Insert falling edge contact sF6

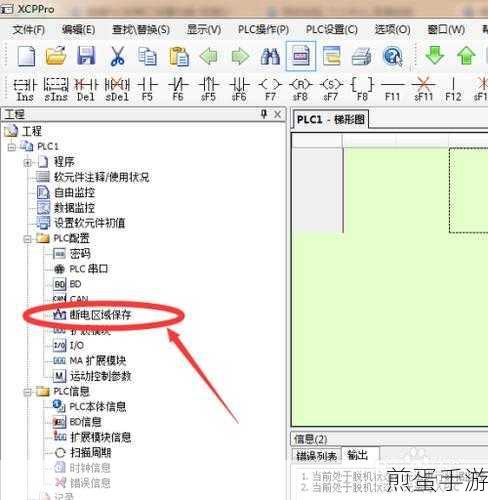click(239, 89)
